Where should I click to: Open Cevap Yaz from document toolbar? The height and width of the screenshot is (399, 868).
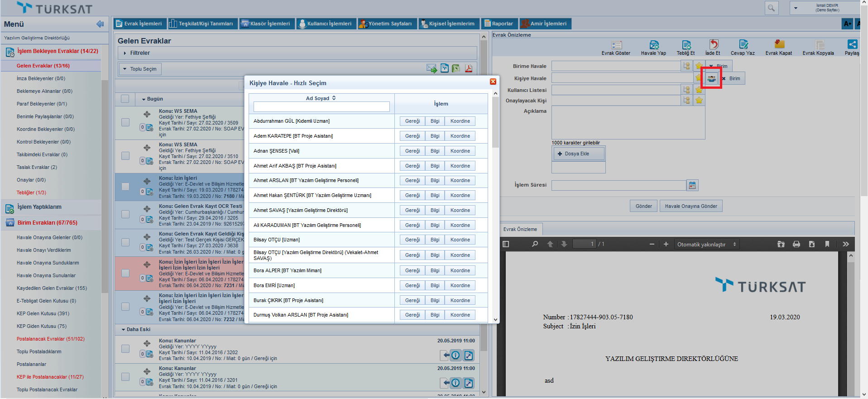(743, 44)
